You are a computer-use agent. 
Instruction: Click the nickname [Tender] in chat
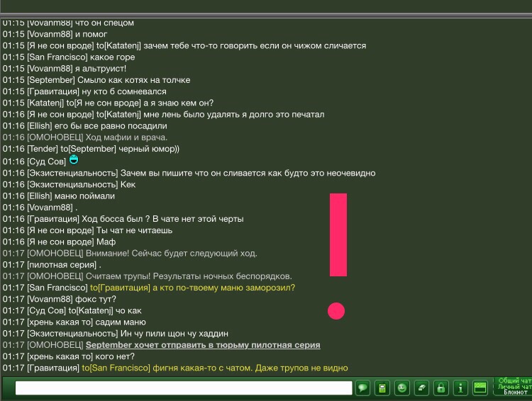(x=42, y=149)
